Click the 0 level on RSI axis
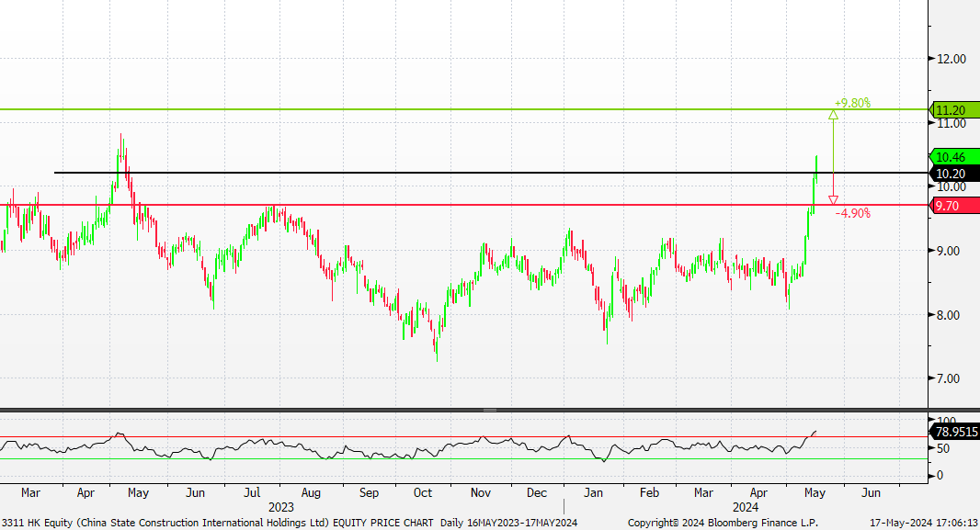 click(940, 476)
